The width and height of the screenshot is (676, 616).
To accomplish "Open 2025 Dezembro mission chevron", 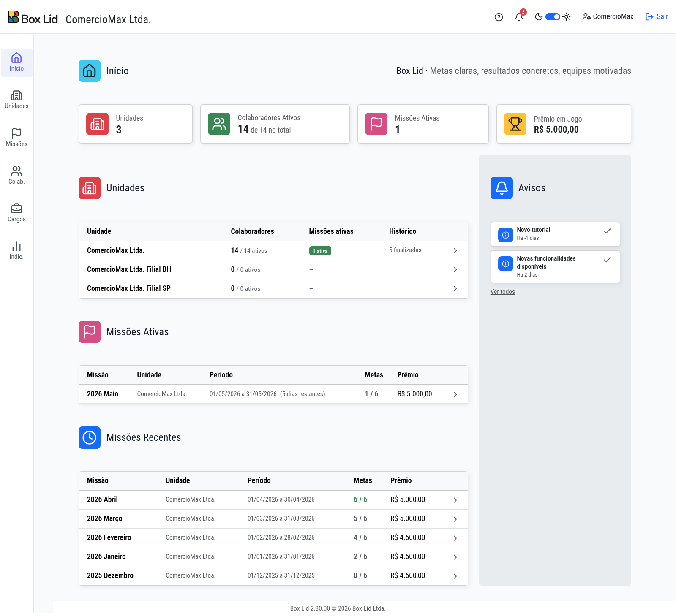I will [x=455, y=576].
